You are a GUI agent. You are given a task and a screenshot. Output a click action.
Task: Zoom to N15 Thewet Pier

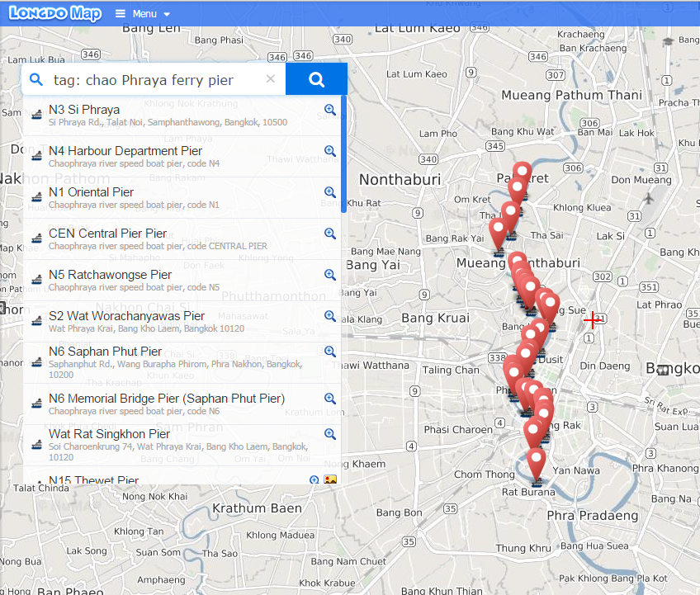[x=315, y=479]
